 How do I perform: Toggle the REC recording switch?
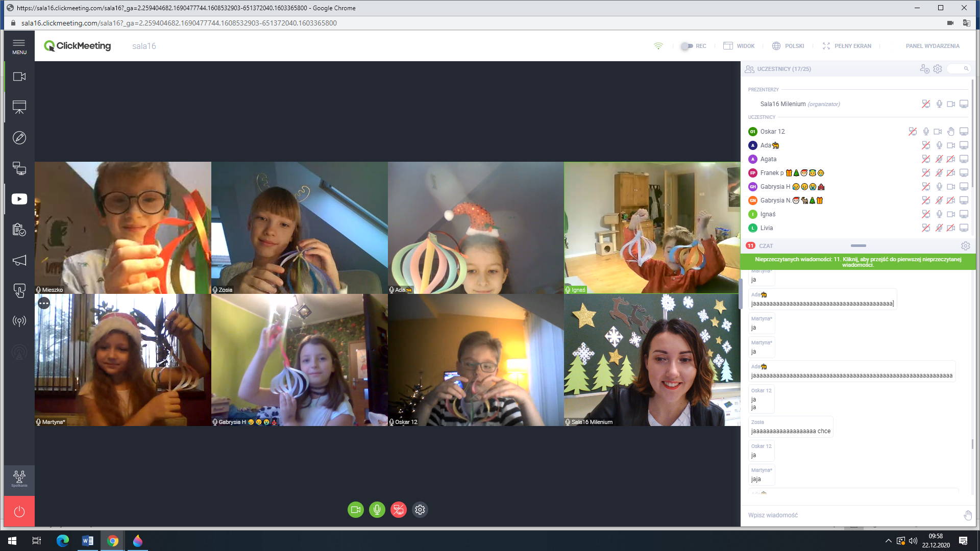pyautogui.click(x=687, y=46)
